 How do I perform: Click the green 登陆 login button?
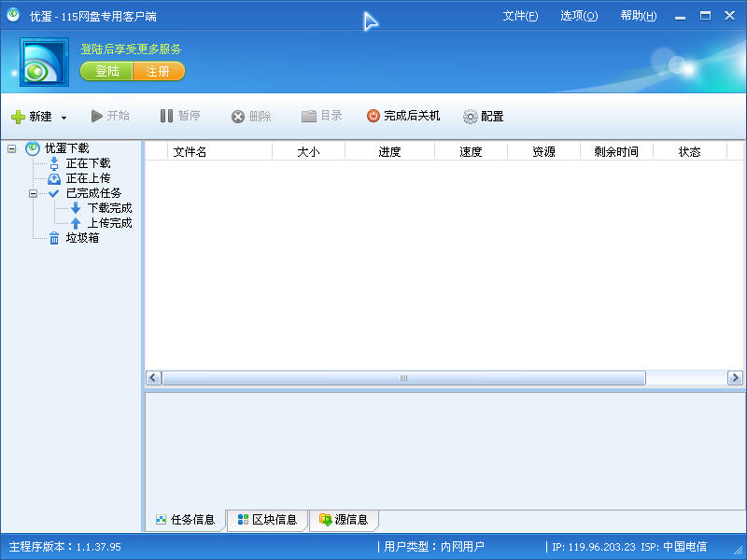(106, 72)
